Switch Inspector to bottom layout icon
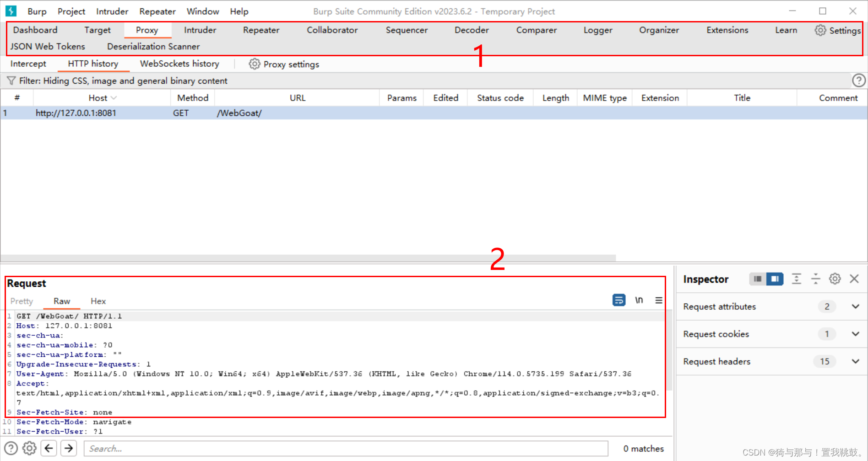Viewport: 868px width, 461px height. 758,279
